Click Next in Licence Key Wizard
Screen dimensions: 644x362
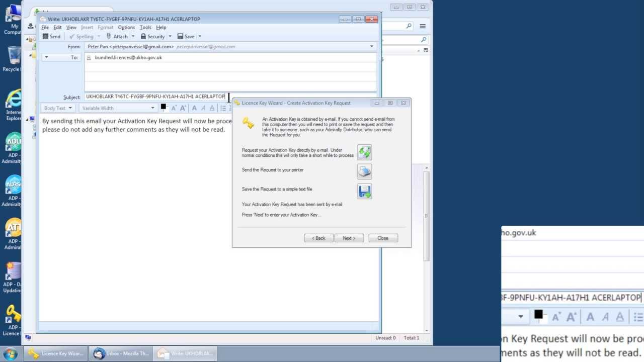point(349,238)
